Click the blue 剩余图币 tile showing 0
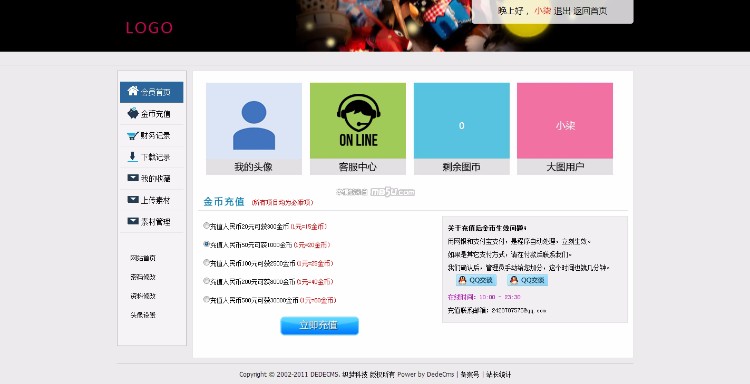This screenshot has height=384, width=750. (x=462, y=128)
